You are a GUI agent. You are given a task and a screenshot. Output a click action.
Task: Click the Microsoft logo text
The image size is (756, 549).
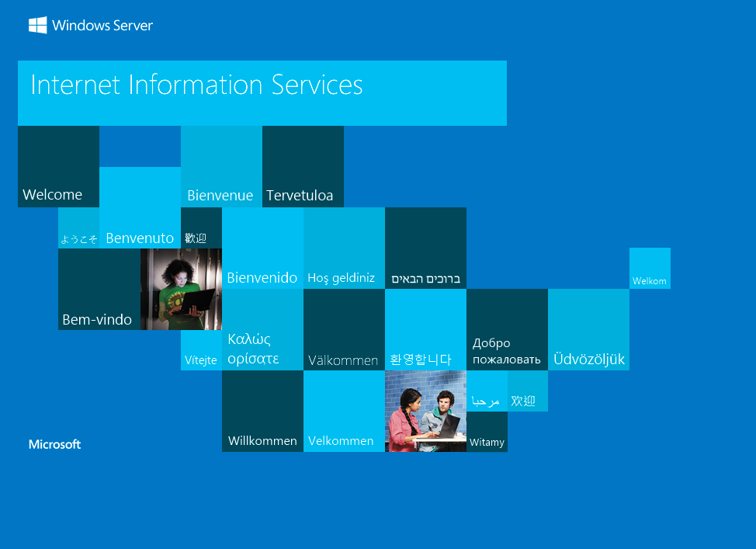(x=54, y=444)
